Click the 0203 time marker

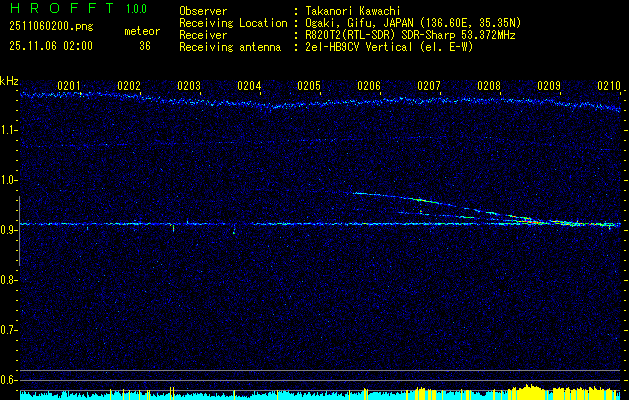point(189,85)
